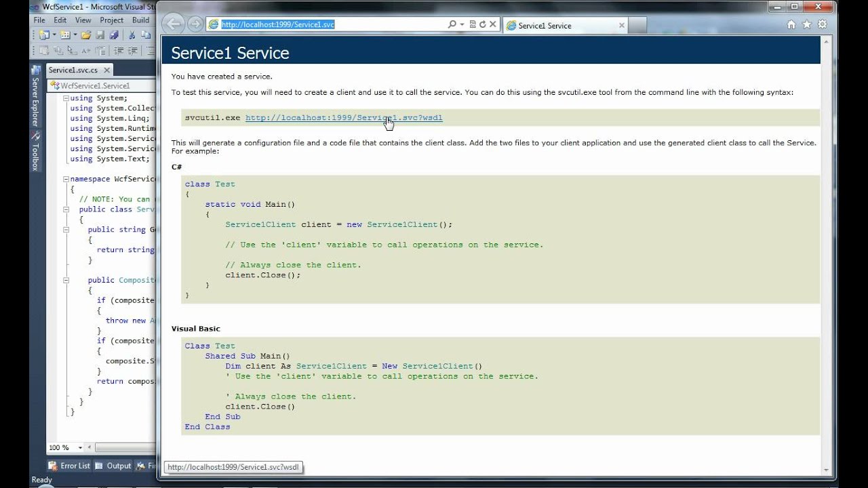This screenshot has height=488, width=868.
Task: Click Open File folder icon
Action: coord(86,35)
